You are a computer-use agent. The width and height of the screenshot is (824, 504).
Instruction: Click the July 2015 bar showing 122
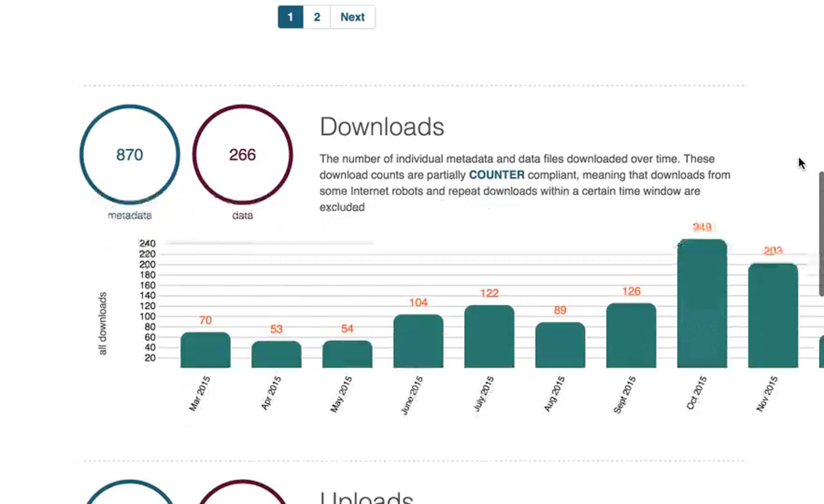(x=489, y=336)
